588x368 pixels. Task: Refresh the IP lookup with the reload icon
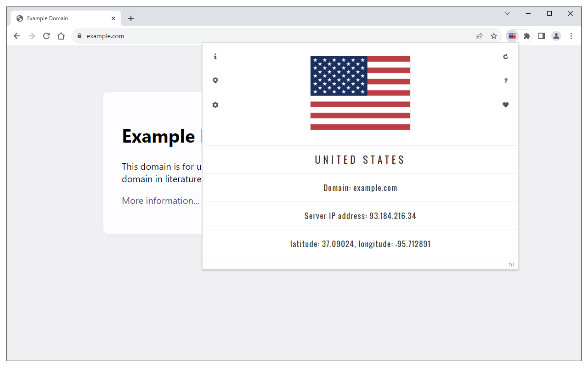click(x=505, y=56)
